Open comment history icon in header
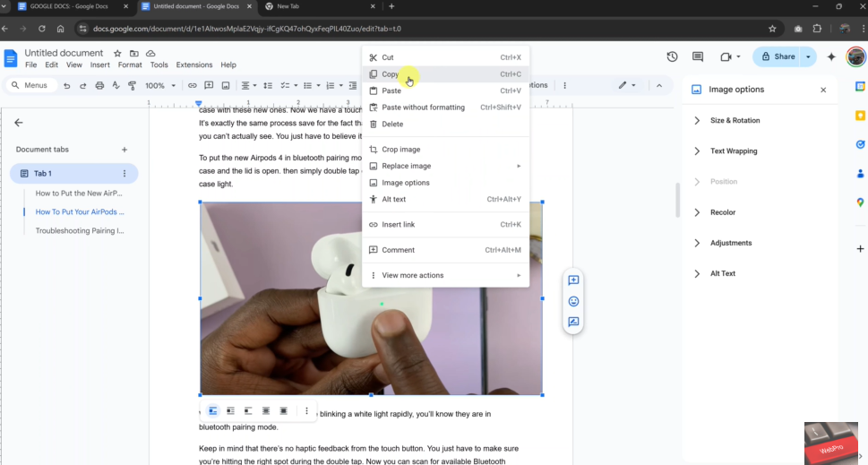Screen dimensions: 868x465 [698, 56]
